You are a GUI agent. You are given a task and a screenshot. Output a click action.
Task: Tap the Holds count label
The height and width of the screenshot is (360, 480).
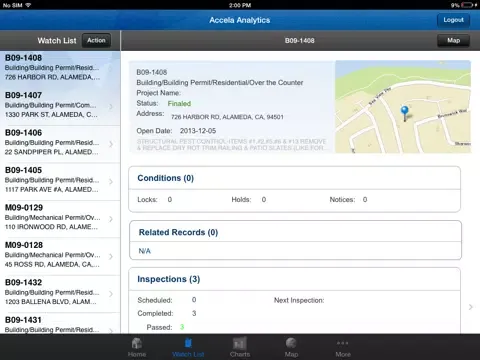(x=241, y=200)
